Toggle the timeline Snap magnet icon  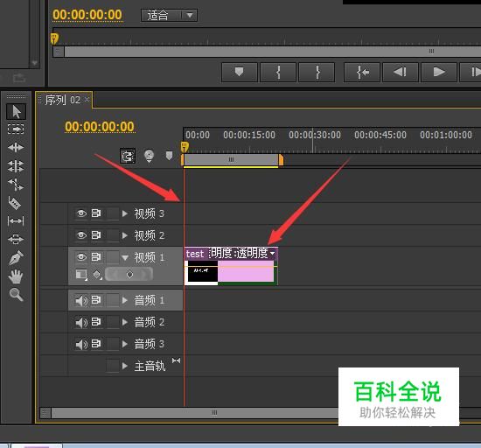(x=128, y=156)
